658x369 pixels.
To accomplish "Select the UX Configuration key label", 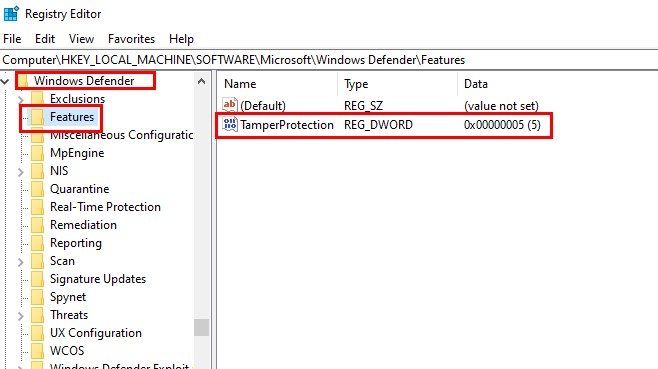I will 96,333.
